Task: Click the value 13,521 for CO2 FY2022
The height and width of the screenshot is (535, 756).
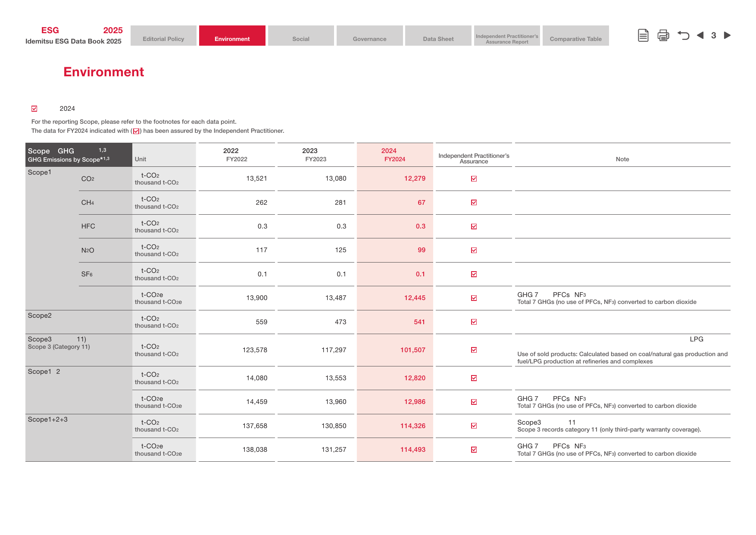Action: (x=257, y=178)
